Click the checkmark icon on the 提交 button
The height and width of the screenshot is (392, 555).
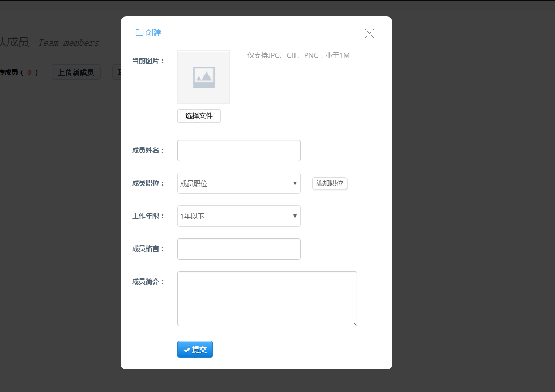coord(187,350)
